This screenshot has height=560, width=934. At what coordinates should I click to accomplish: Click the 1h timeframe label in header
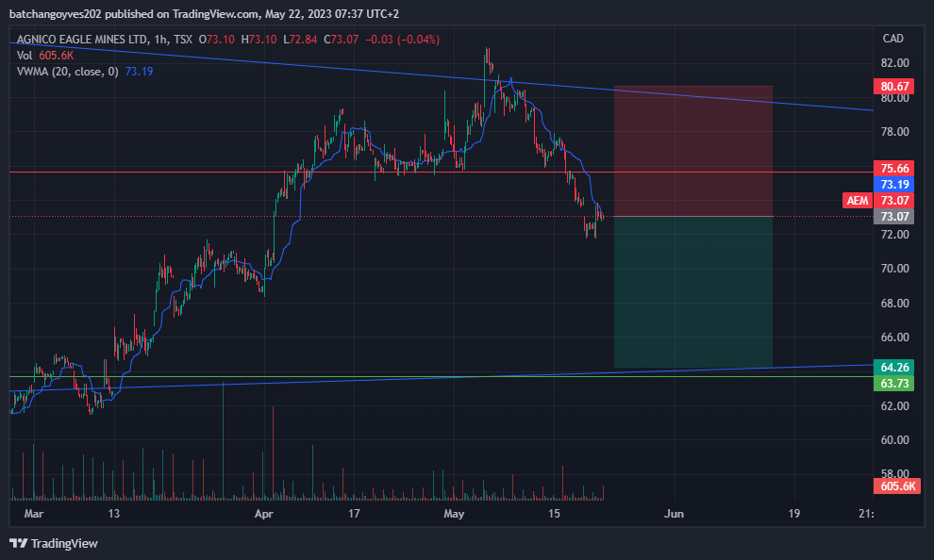159,40
